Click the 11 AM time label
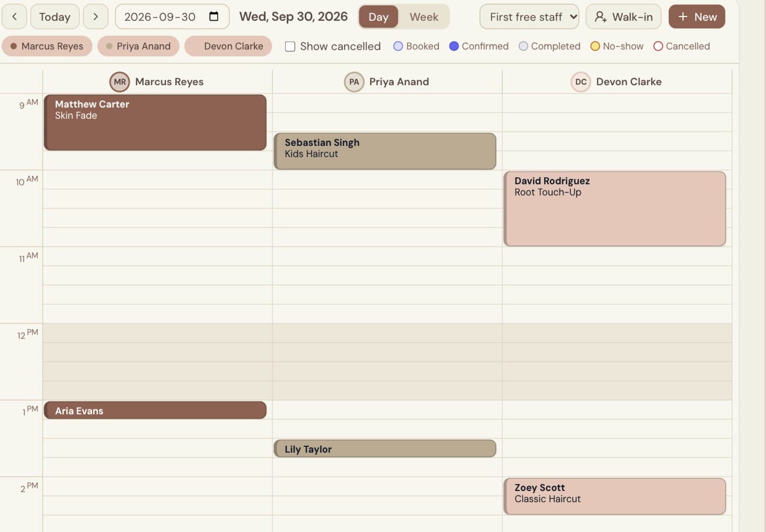Image resolution: width=766 pixels, height=532 pixels. [29, 257]
